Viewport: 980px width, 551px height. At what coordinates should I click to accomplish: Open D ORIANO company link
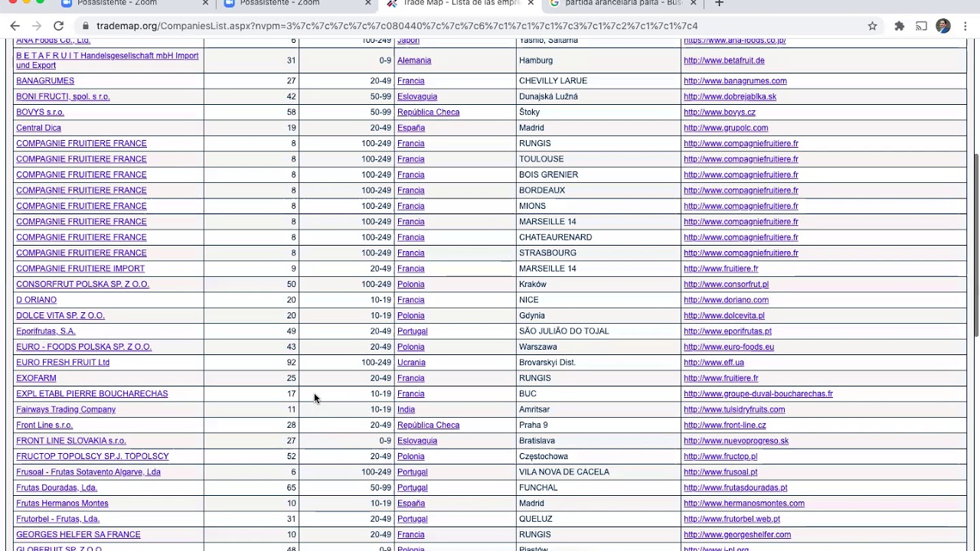(36, 300)
